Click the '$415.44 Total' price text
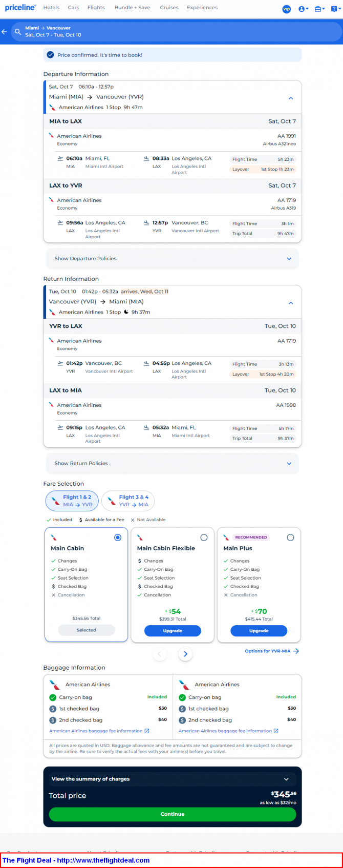Image resolution: width=343 pixels, height=868 pixels. (x=259, y=619)
